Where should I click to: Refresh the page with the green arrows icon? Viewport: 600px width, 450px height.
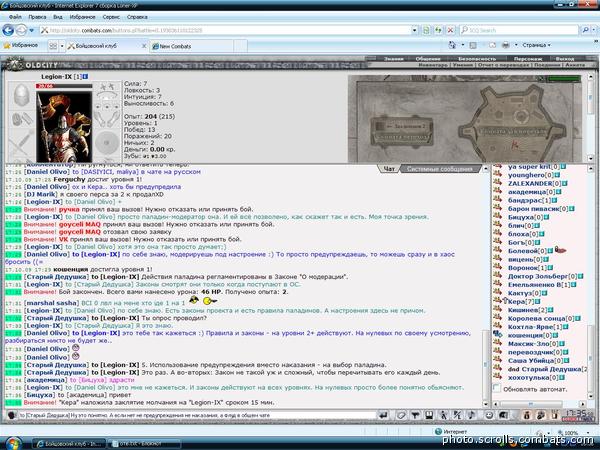pos(439,30)
